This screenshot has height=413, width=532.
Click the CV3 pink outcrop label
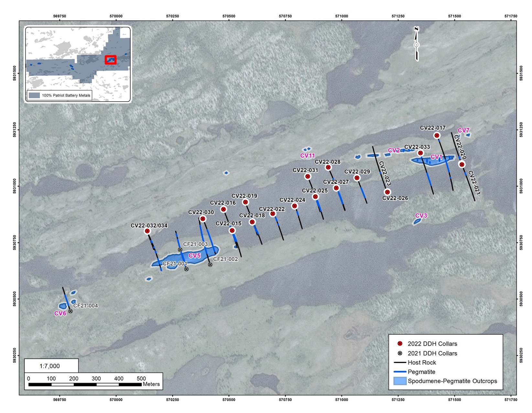(x=421, y=216)
